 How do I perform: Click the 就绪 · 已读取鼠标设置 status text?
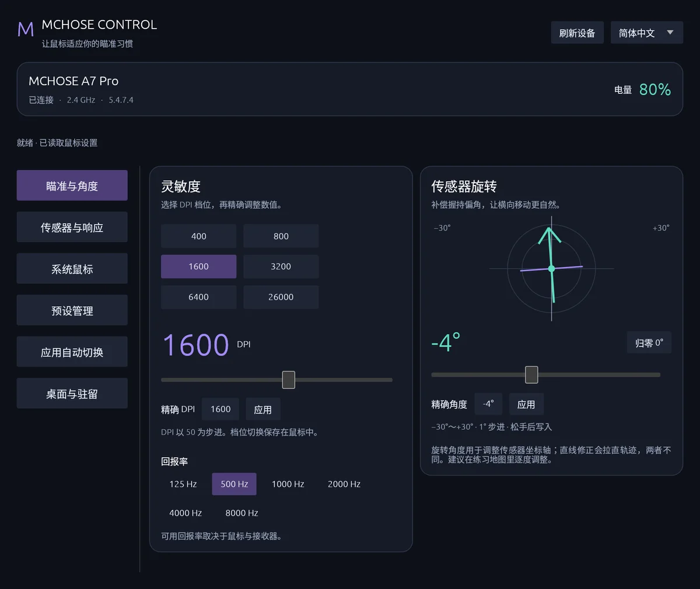point(57,143)
